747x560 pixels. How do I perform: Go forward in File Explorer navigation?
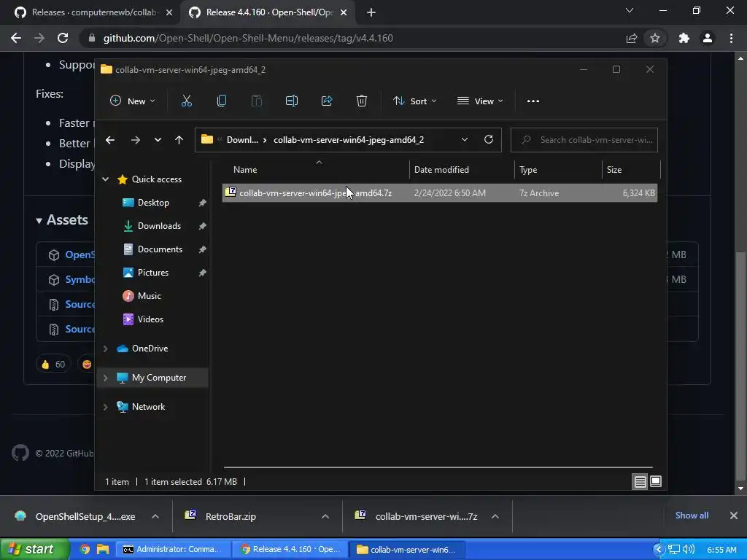(x=135, y=140)
